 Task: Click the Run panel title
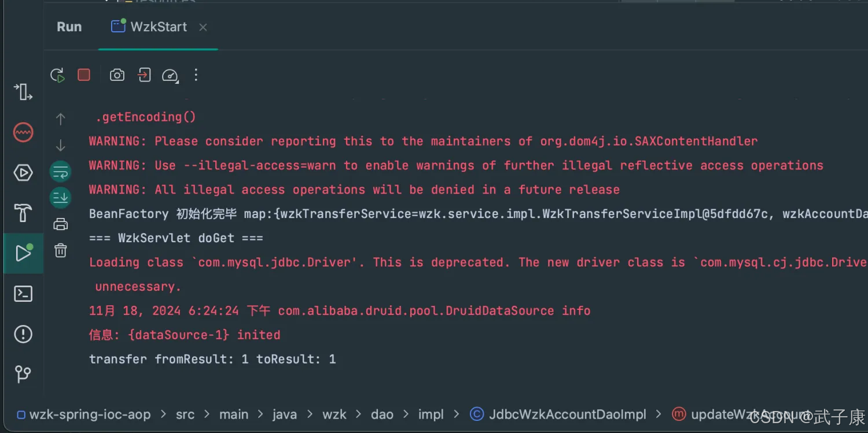(69, 27)
